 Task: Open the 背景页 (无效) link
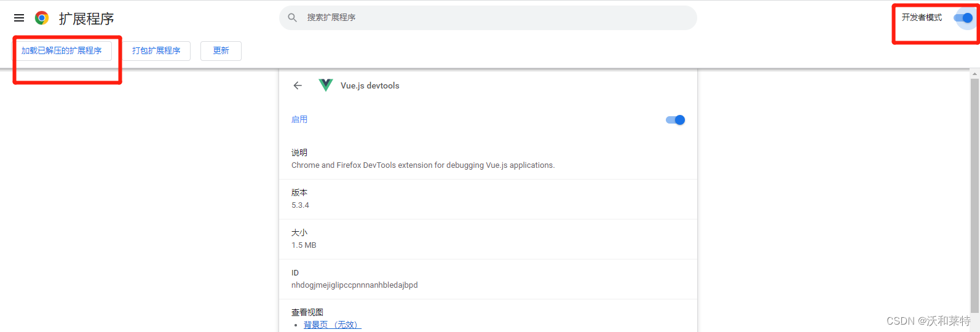point(332,325)
